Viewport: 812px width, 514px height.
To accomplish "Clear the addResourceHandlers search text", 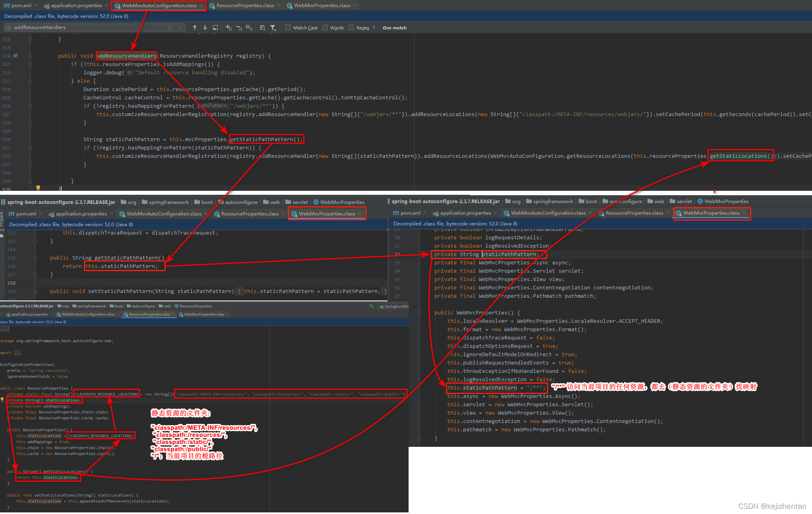I will (x=181, y=27).
